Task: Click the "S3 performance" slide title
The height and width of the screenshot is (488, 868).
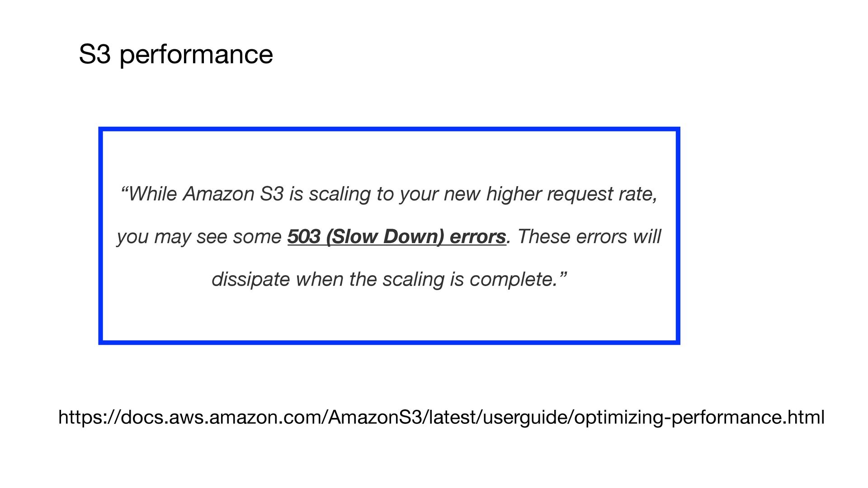Action: pos(176,55)
